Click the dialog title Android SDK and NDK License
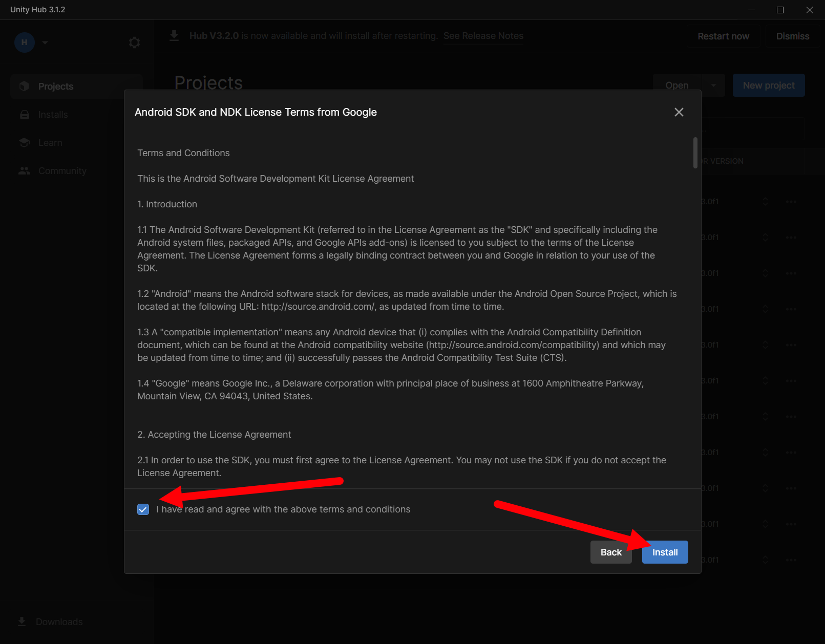The height and width of the screenshot is (644, 825). 256,112
